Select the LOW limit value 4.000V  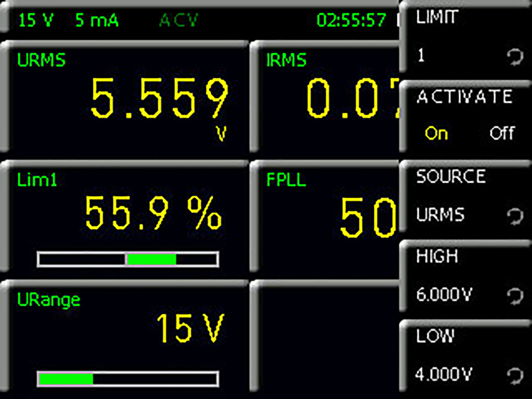coord(444,375)
